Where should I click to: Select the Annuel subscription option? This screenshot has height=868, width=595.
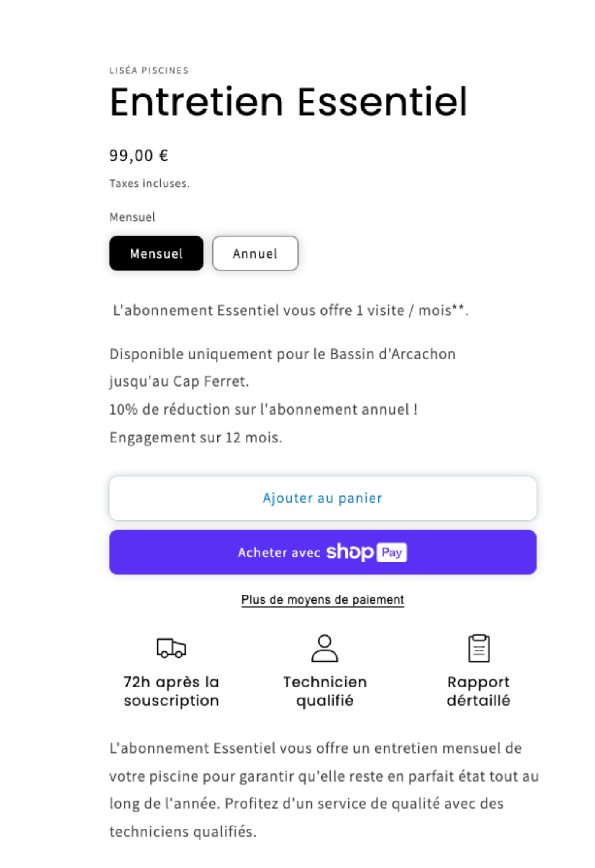click(x=255, y=253)
